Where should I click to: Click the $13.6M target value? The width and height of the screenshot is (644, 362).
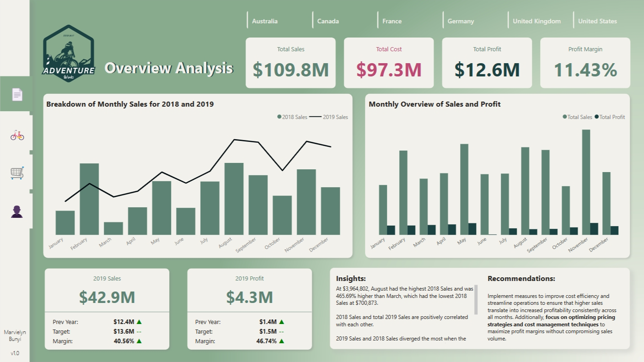pyautogui.click(x=124, y=331)
